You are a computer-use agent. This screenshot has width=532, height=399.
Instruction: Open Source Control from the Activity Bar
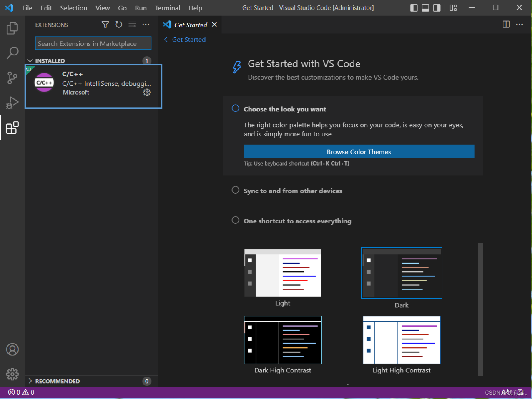pos(12,78)
